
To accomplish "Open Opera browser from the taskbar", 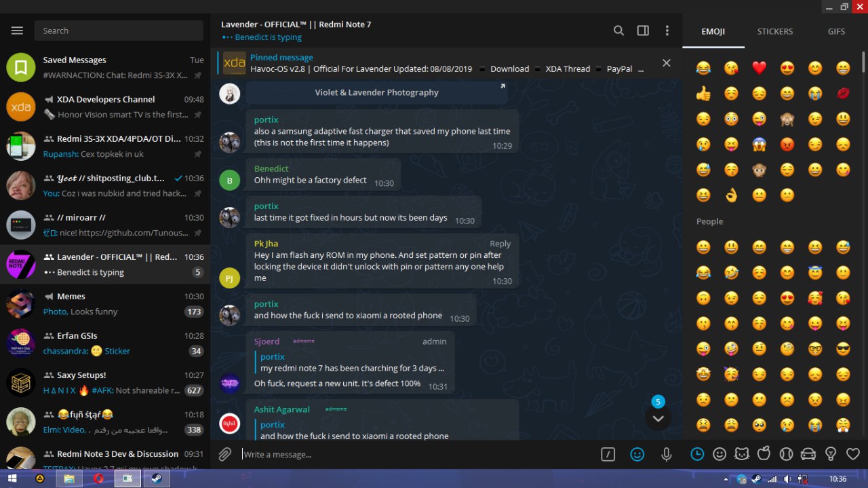I will tap(98, 478).
